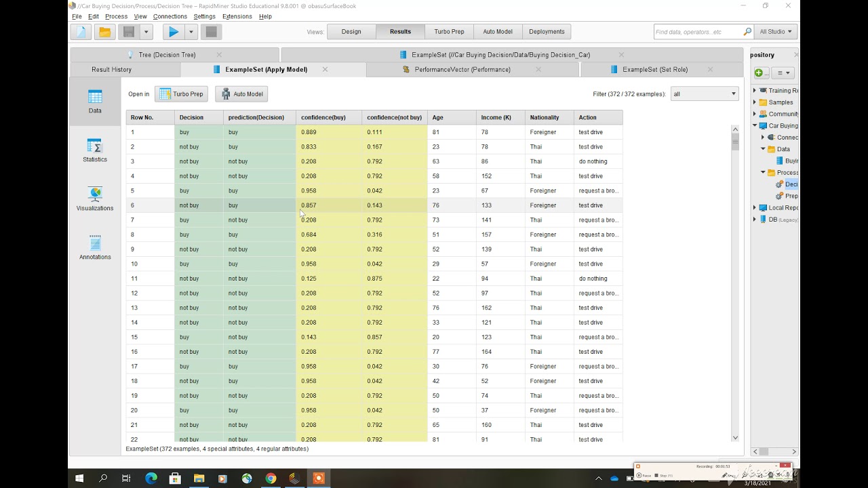
Task: Open the File menu
Action: pos(77,16)
